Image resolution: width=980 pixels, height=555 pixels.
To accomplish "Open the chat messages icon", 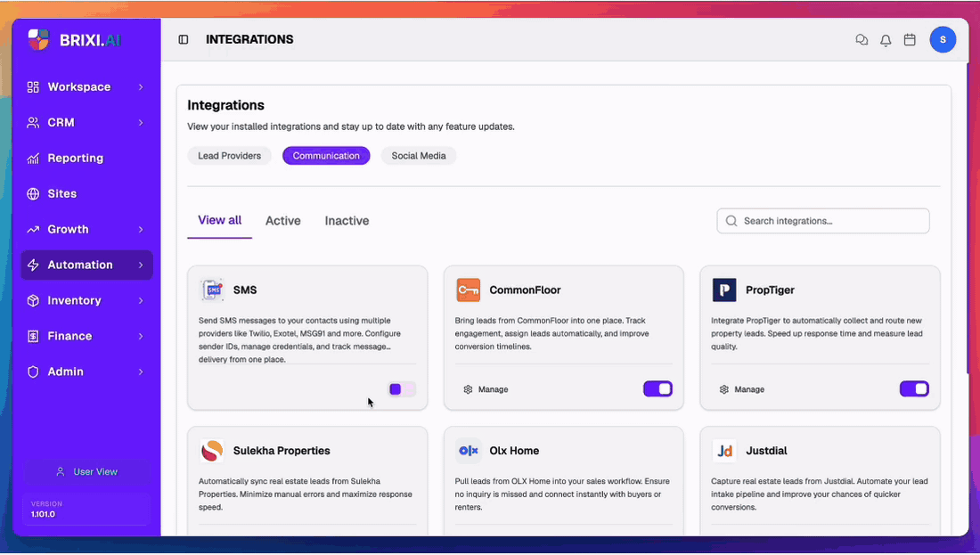I will coord(862,39).
